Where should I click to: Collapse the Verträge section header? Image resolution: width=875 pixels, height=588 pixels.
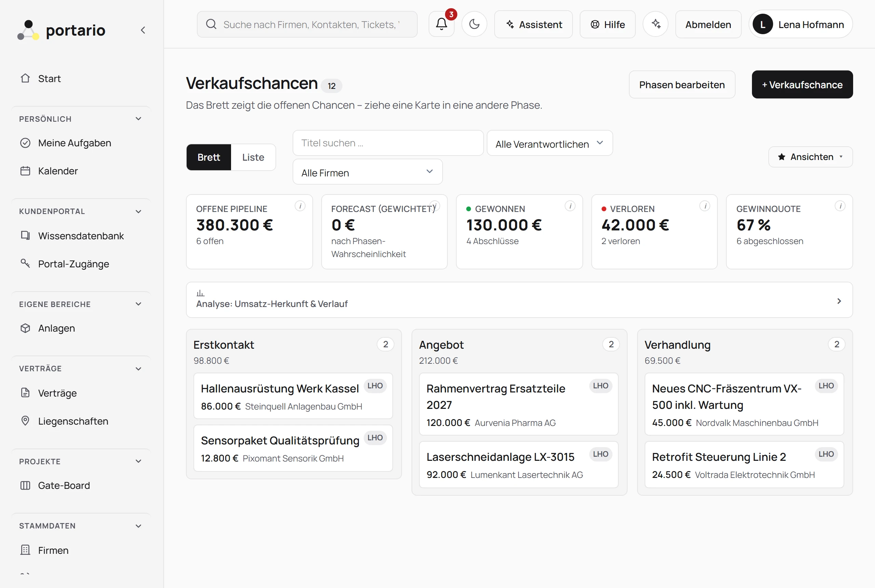coord(82,369)
